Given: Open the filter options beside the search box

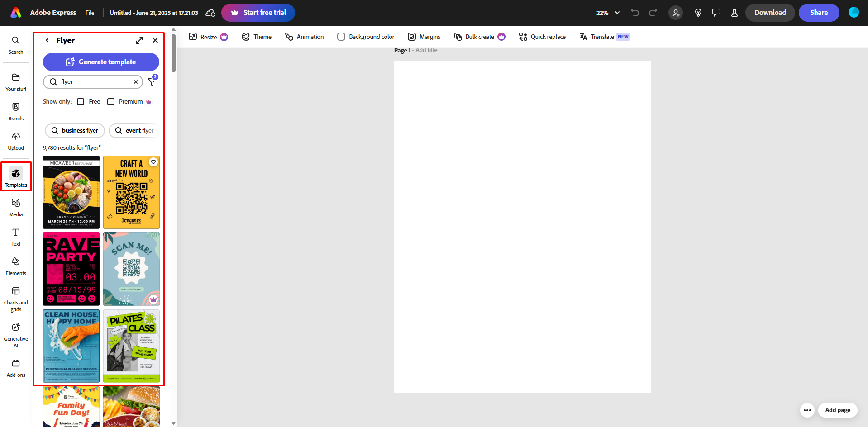Looking at the screenshot, I should [x=152, y=82].
